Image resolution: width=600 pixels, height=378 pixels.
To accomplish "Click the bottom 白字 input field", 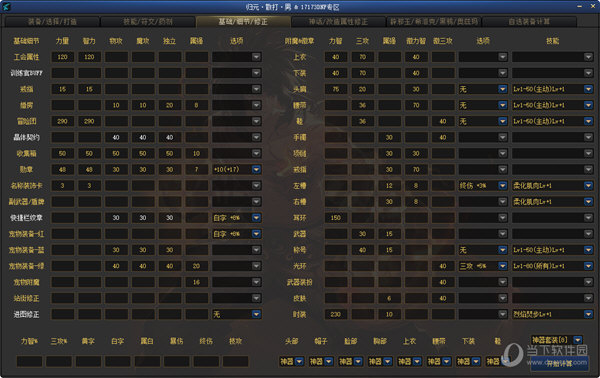I will (118, 361).
